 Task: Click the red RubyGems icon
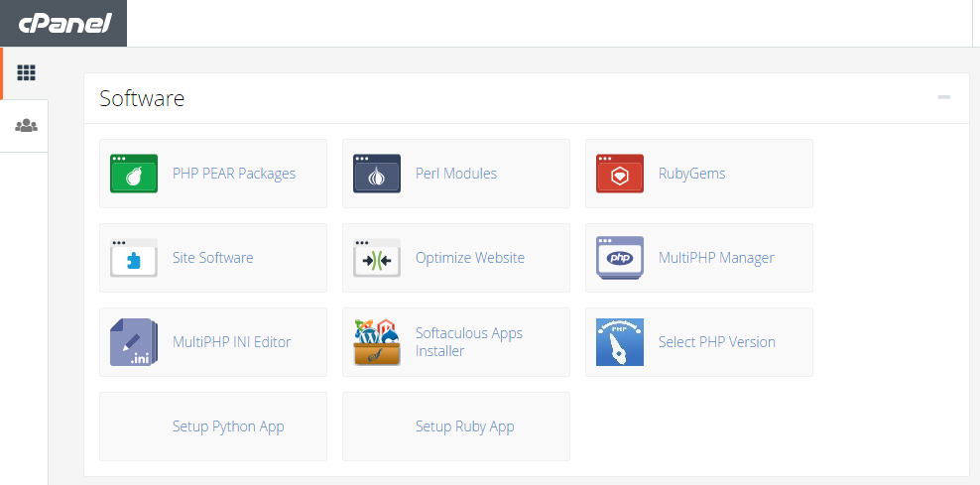coord(619,174)
